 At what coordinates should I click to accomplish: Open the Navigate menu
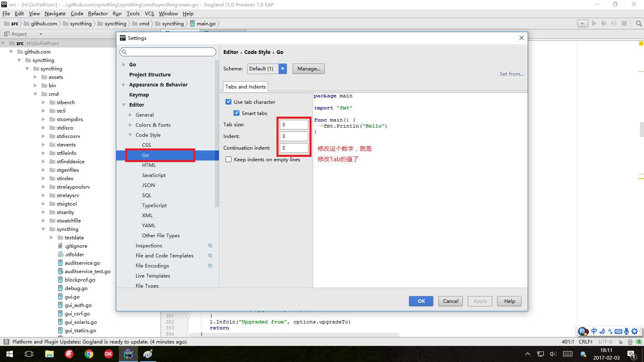(55, 13)
